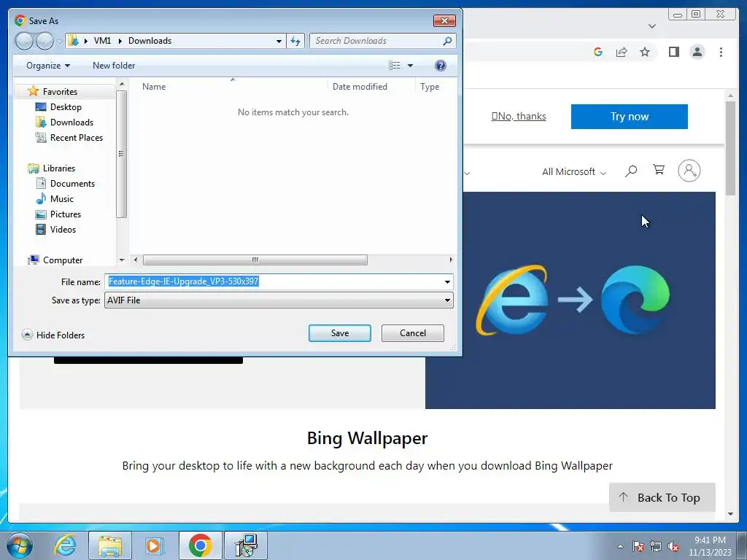This screenshot has width=747, height=560.
Task: Open the Chrome tab search chevron
Action: tap(651, 26)
